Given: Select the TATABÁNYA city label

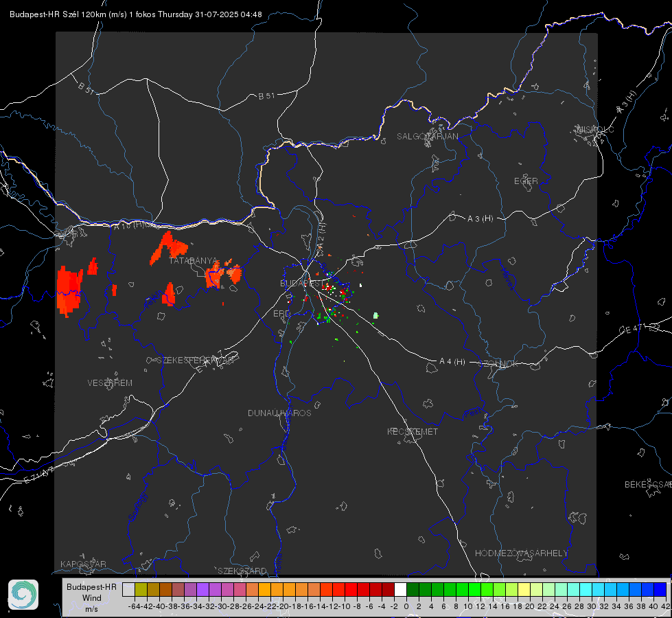Looking at the screenshot, I should (x=194, y=261).
